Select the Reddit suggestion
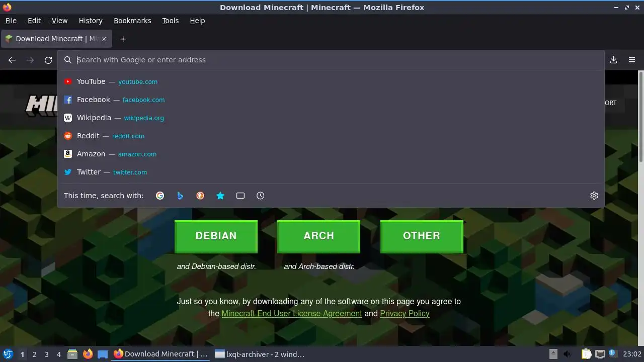 point(331,136)
